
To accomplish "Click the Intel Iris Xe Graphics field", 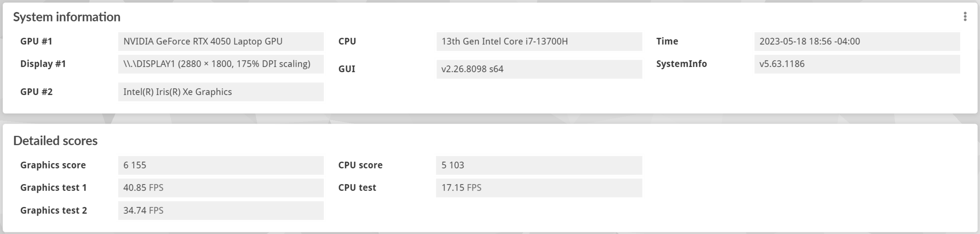I will 221,92.
